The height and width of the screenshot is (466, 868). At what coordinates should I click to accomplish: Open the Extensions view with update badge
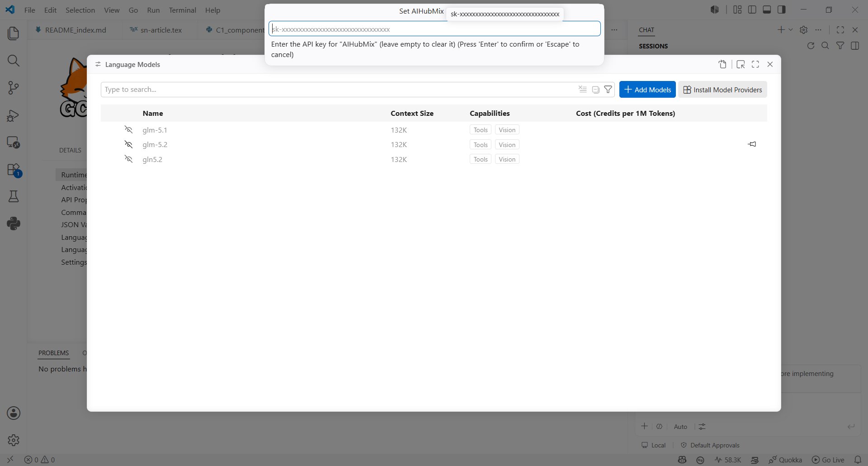click(14, 170)
